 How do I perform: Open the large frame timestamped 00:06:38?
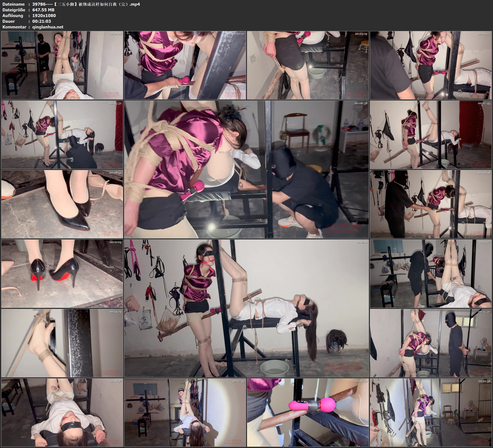[247, 169]
